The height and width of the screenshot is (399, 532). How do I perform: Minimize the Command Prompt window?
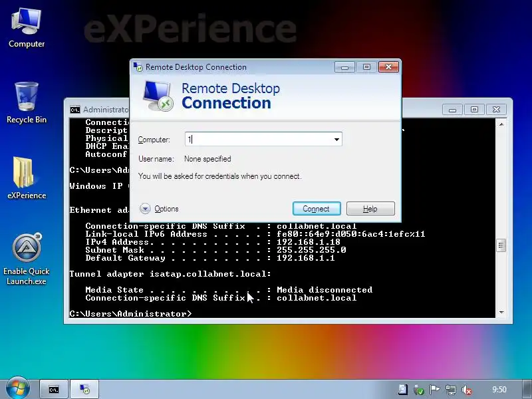click(x=452, y=110)
